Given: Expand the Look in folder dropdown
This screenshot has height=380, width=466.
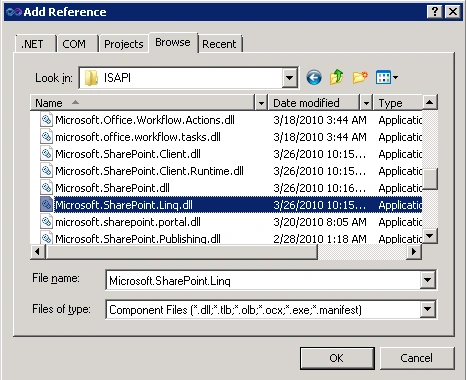Looking at the screenshot, I should tap(289, 78).
